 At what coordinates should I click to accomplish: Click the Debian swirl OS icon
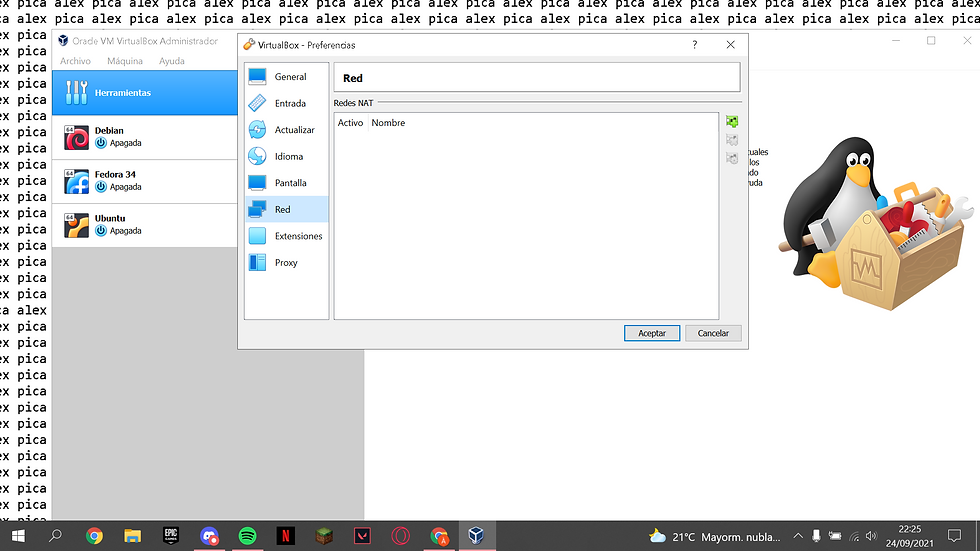76,137
